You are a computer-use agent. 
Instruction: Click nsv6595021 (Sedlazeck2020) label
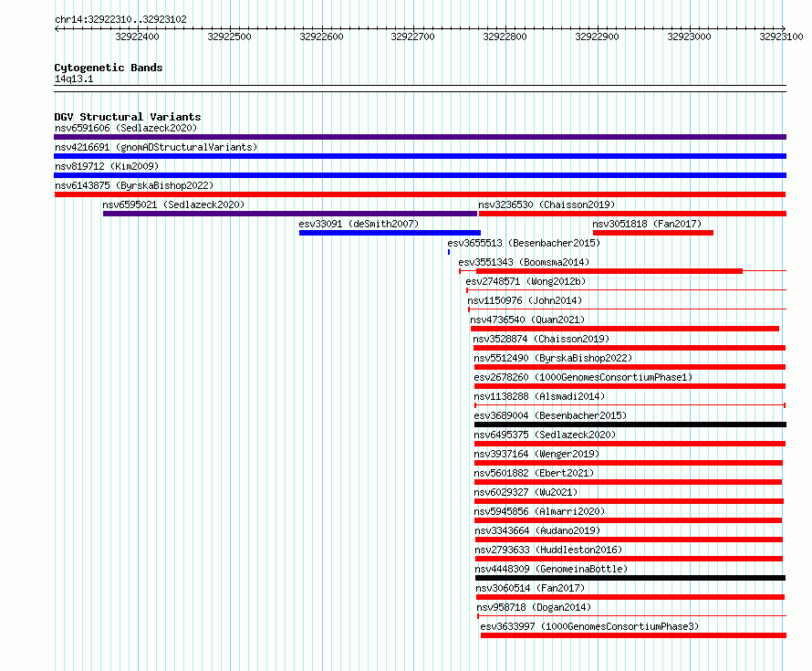pos(173,204)
